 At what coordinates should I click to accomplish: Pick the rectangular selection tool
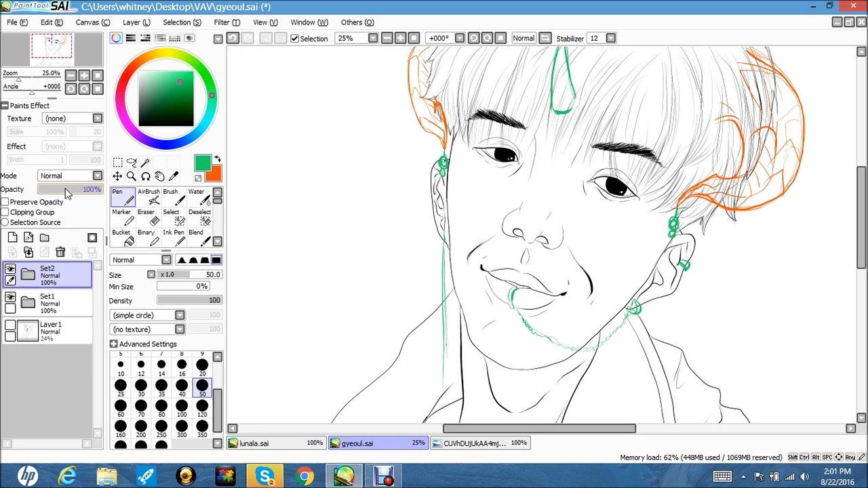[x=117, y=162]
